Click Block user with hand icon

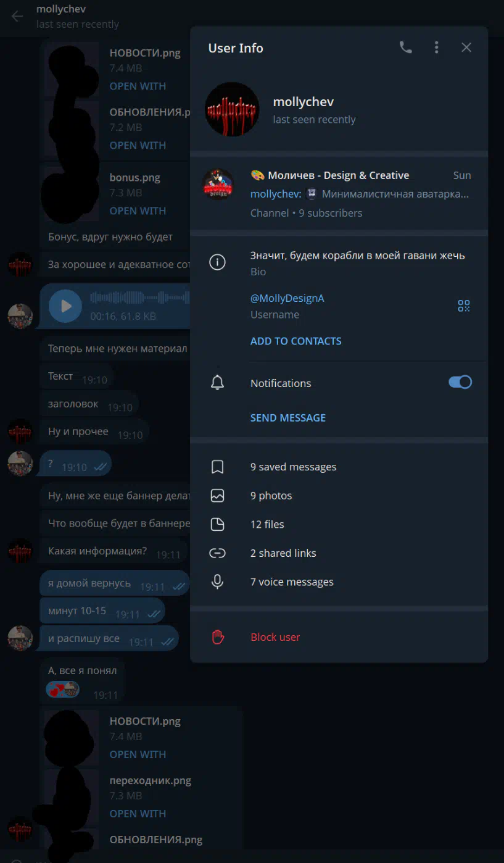click(339, 637)
